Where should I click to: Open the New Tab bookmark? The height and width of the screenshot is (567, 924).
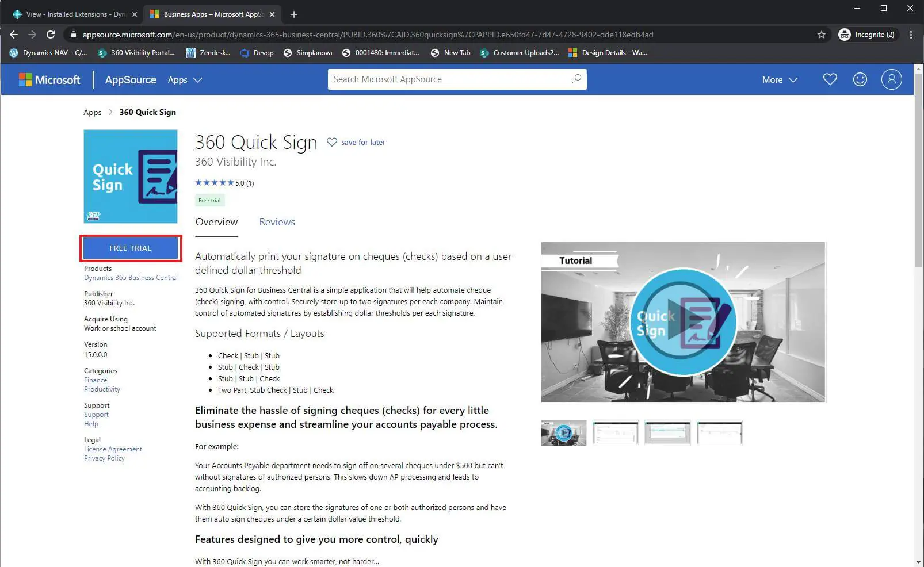(450, 53)
